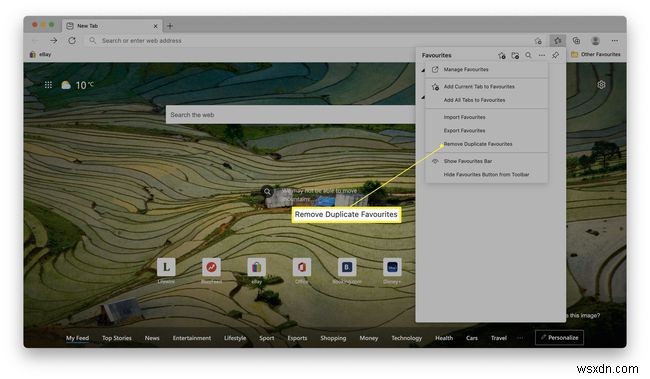Switch to Travel feed tab
Screen dimensions: 650x379
[499, 338]
